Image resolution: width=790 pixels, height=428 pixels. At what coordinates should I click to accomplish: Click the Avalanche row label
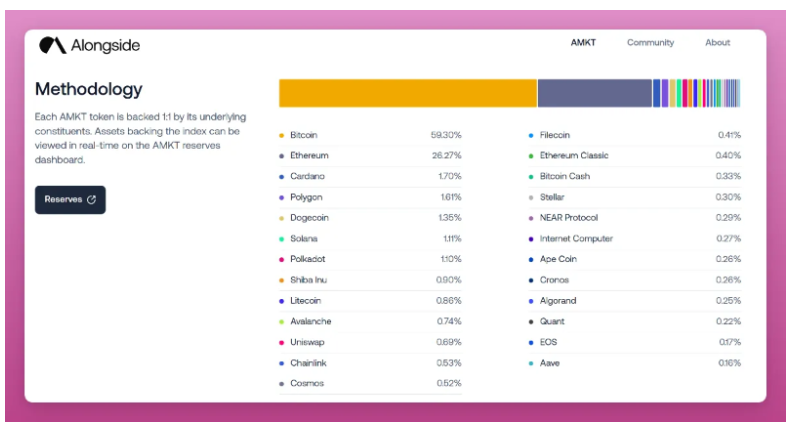click(311, 321)
